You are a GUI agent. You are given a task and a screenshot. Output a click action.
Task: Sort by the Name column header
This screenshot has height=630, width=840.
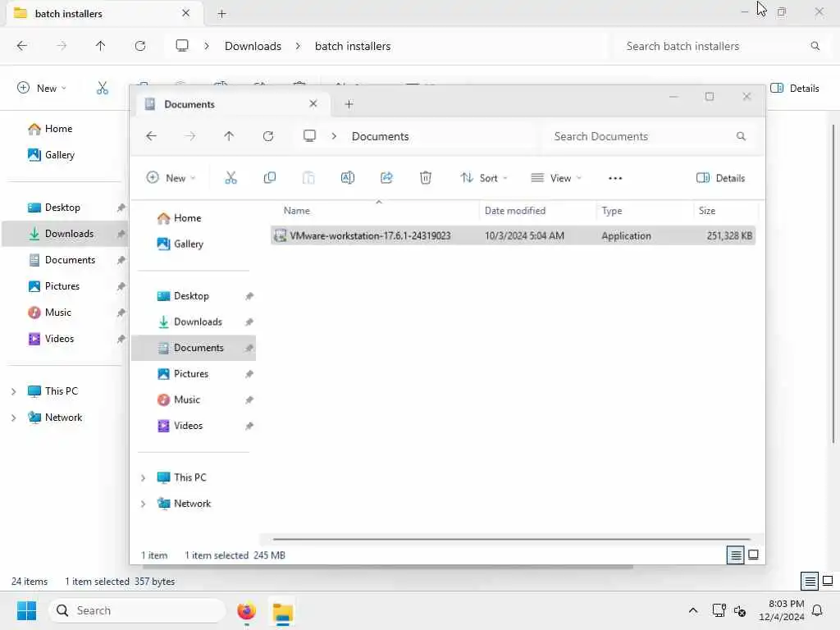[x=297, y=211]
